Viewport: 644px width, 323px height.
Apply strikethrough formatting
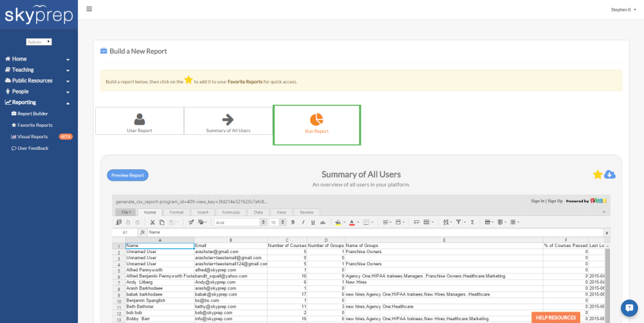click(323, 222)
